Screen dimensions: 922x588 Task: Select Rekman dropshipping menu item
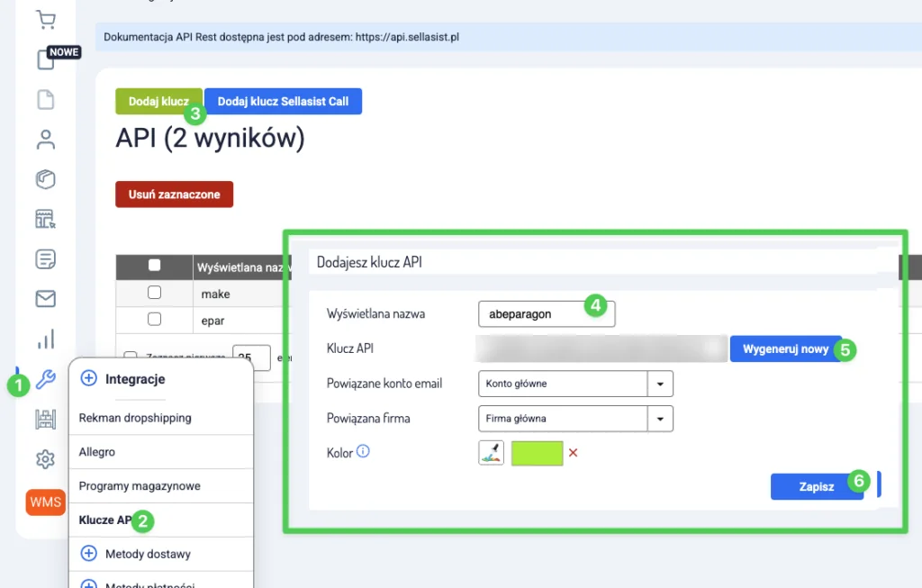(x=160, y=418)
